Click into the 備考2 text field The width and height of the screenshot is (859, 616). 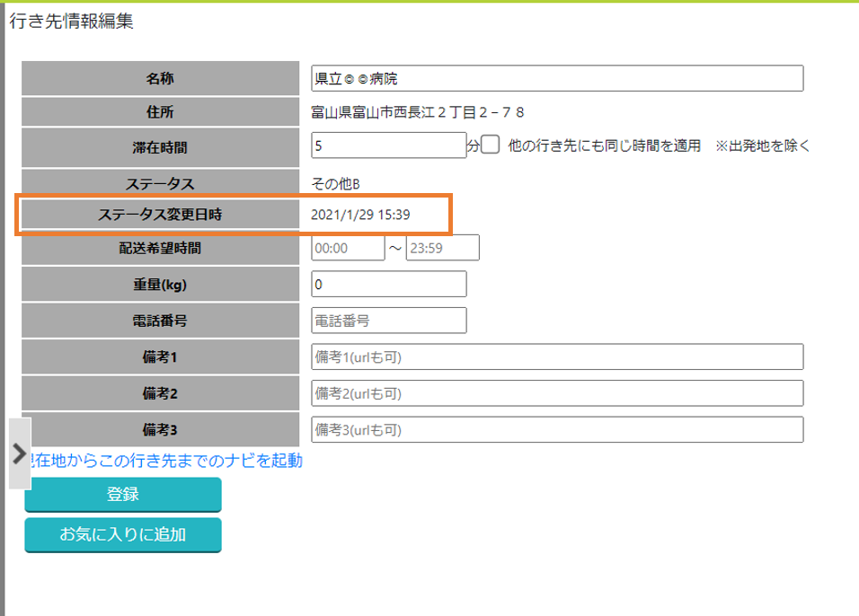click(556, 392)
